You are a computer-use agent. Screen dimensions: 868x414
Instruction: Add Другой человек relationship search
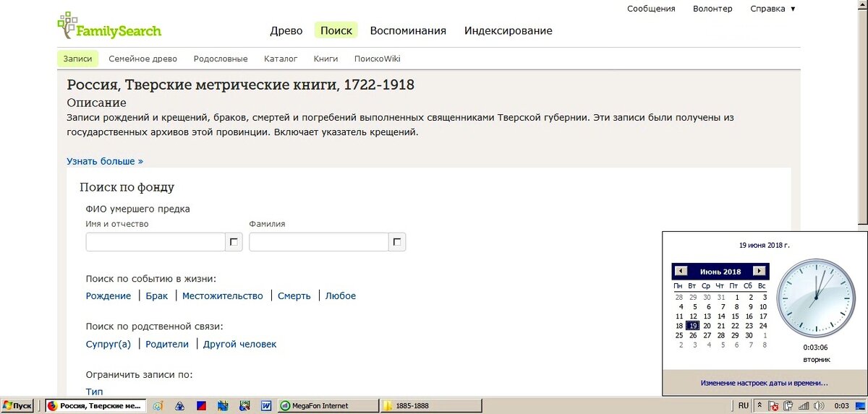(239, 344)
